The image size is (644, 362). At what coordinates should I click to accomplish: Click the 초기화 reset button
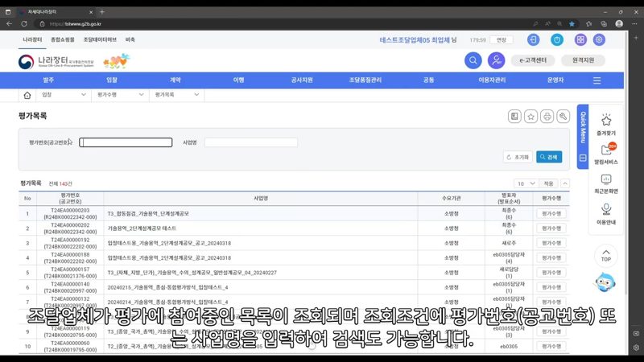518,157
